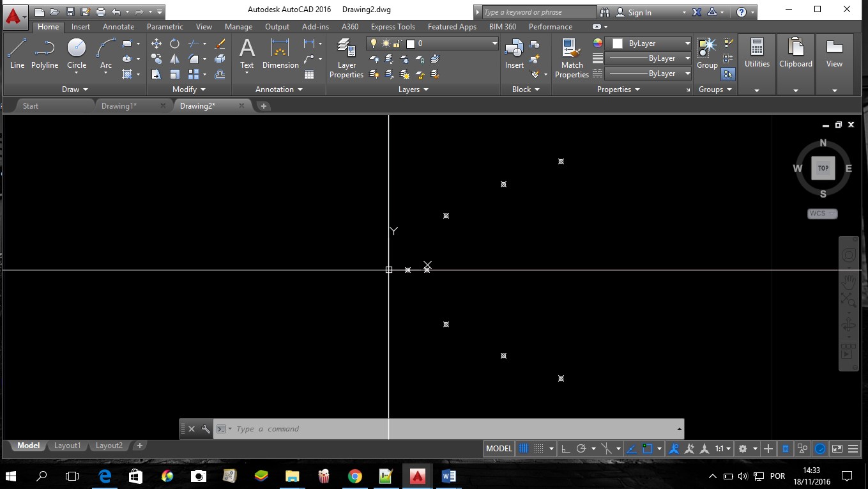Click the ByLayer white color swatch

[618, 43]
